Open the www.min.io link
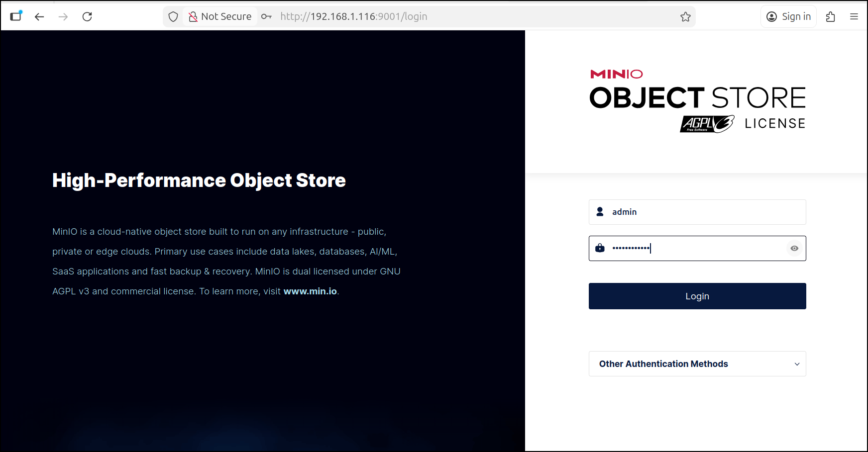This screenshot has width=868, height=452. tap(310, 291)
